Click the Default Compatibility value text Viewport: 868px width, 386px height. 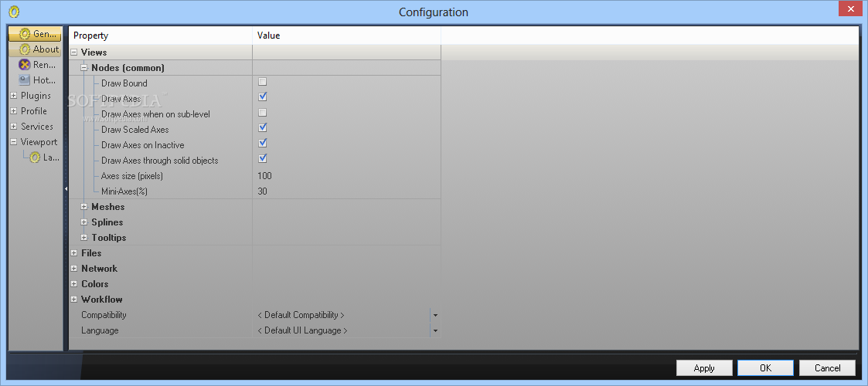coord(301,315)
